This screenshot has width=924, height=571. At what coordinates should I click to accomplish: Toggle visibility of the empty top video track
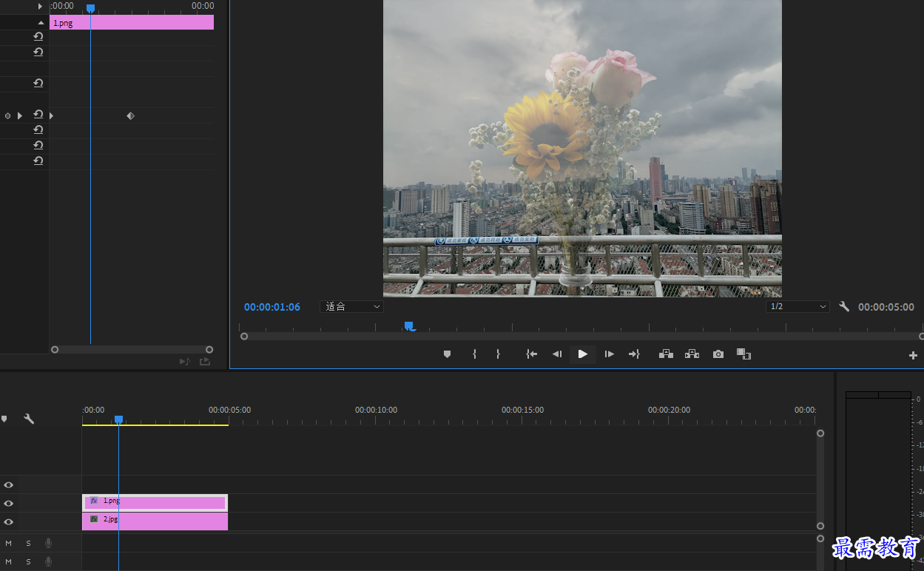[x=9, y=485]
